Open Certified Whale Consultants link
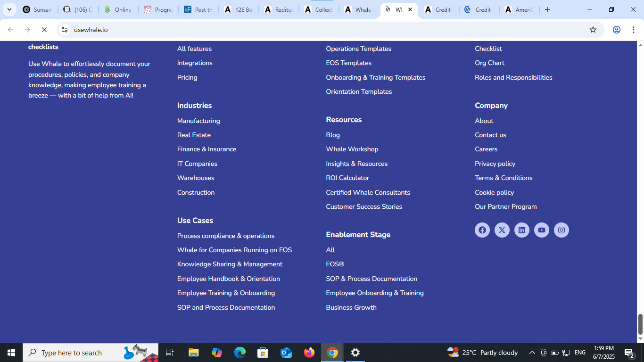 pyautogui.click(x=368, y=192)
